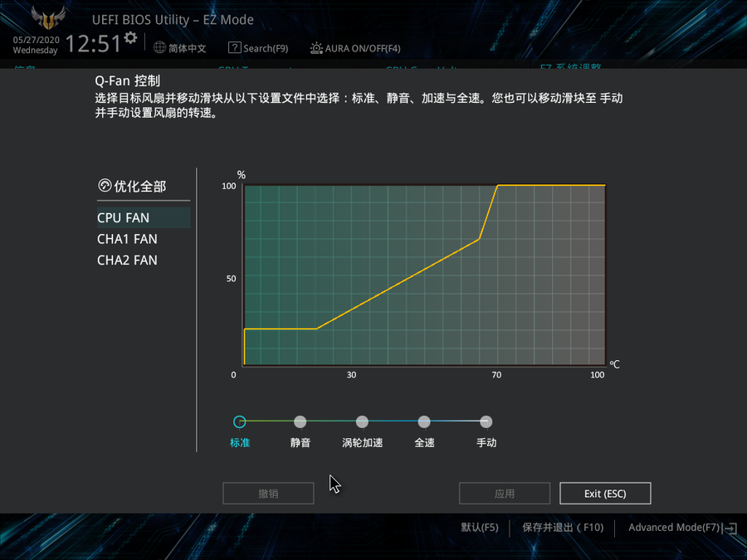Click the Advanced Mode exit arrow icon

[x=730, y=528]
